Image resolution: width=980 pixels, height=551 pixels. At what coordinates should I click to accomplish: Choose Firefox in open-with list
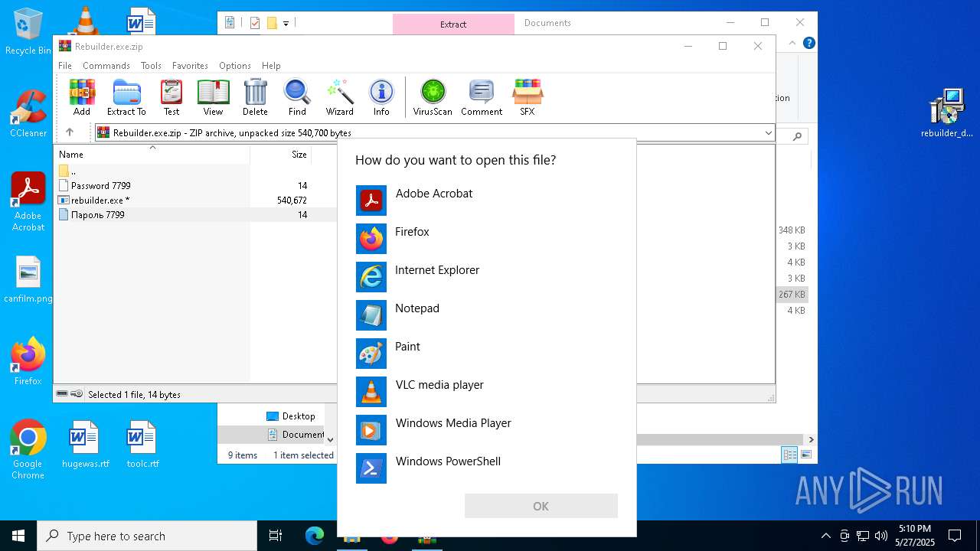coord(487,239)
